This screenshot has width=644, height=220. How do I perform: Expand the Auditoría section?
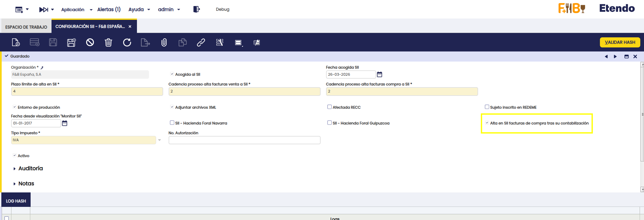[x=30, y=169]
